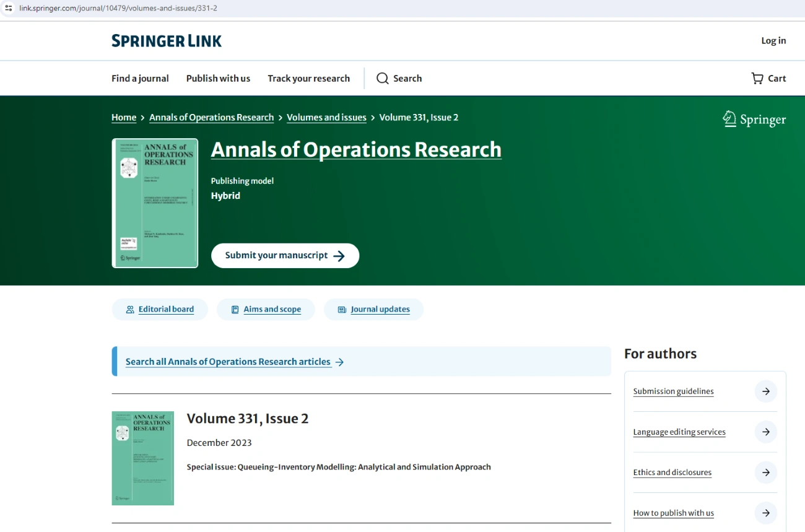Click the For authors heading

660,354
